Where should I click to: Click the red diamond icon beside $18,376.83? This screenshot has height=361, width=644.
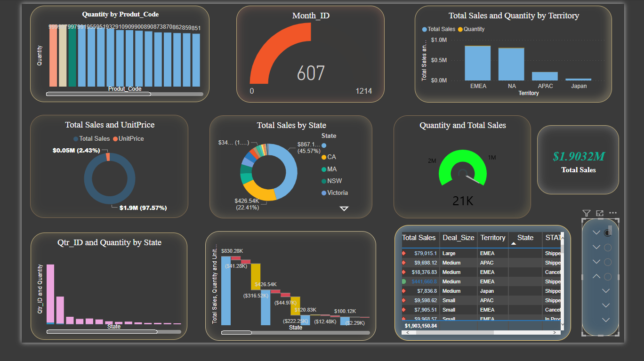[403, 272]
